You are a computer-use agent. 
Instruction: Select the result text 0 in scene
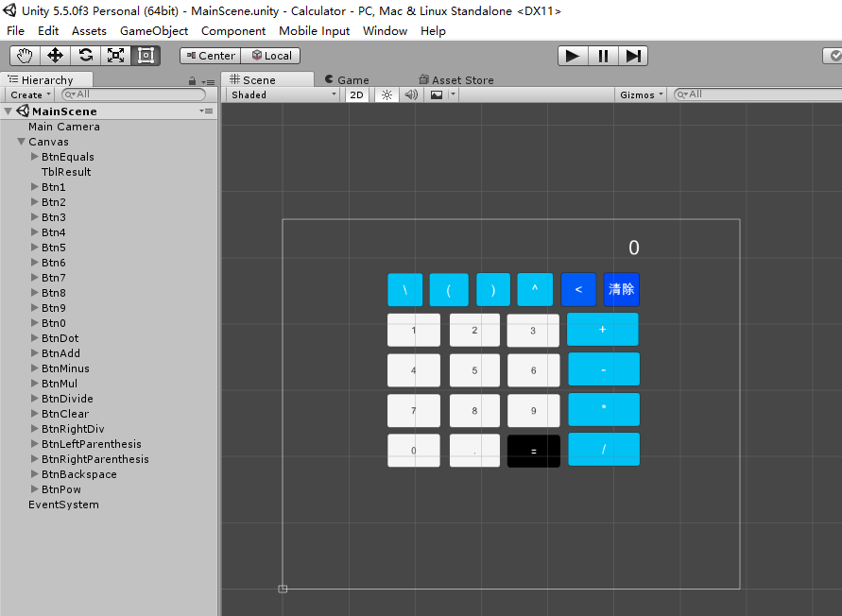[x=634, y=248]
